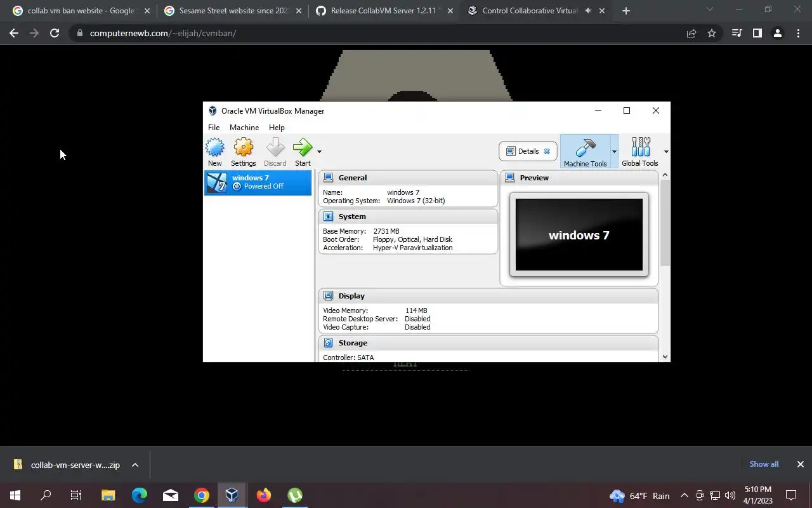Image resolution: width=812 pixels, height=508 pixels.
Task: Expand the Global Tools dropdown arrow
Action: (665, 152)
